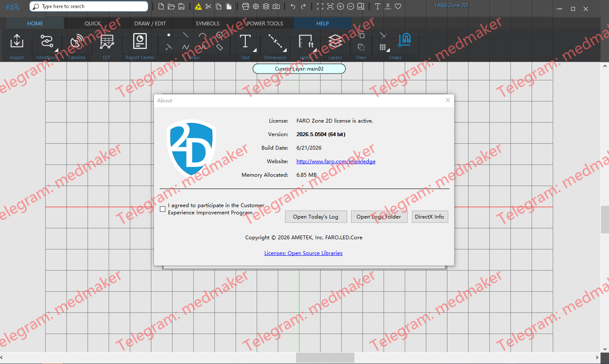Cut selection with the scissors icon
This screenshot has width=609, height=364.
[208, 6]
